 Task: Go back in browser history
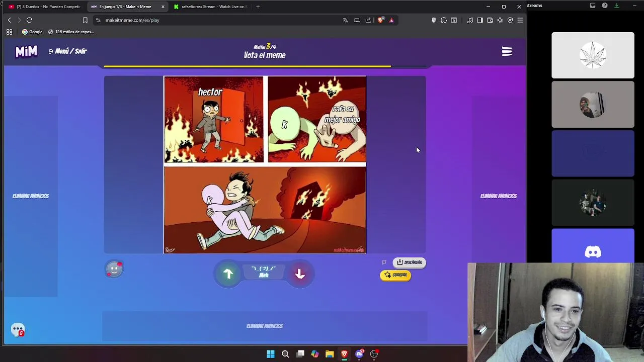(x=9, y=20)
